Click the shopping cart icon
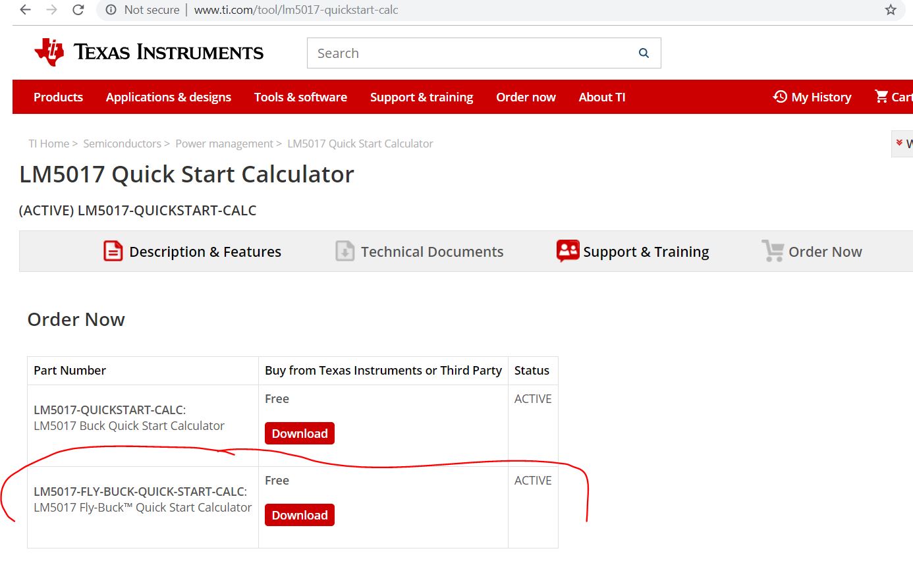This screenshot has height=588, width=913. [x=881, y=96]
